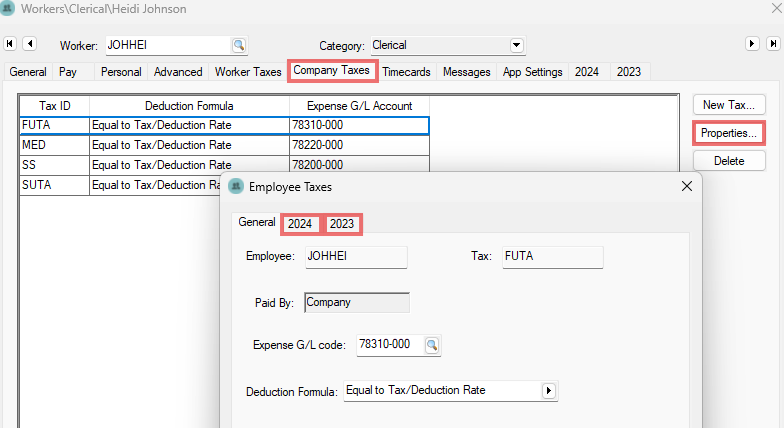784x428 pixels.
Task: Click FUTA row deduction formula cell
Action: coord(189,126)
